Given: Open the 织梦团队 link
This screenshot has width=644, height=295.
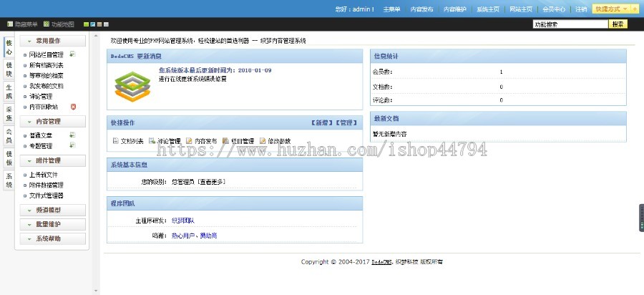Looking at the screenshot, I should 182,221.
